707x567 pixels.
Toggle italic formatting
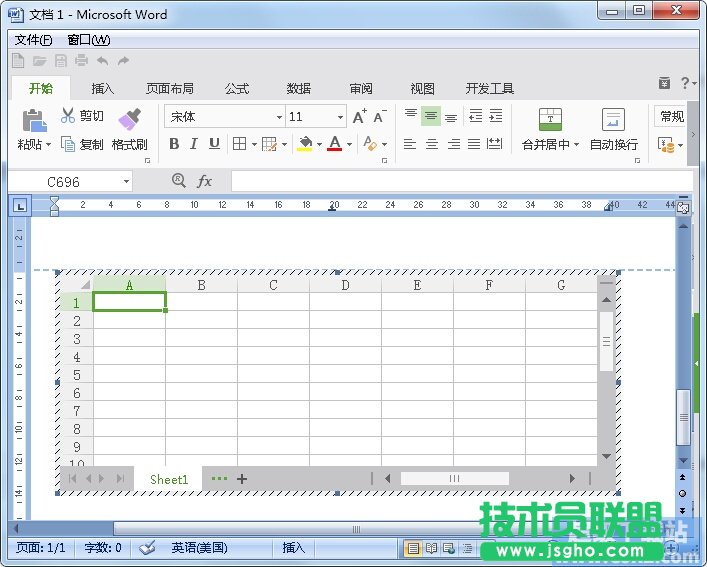point(193,144)
